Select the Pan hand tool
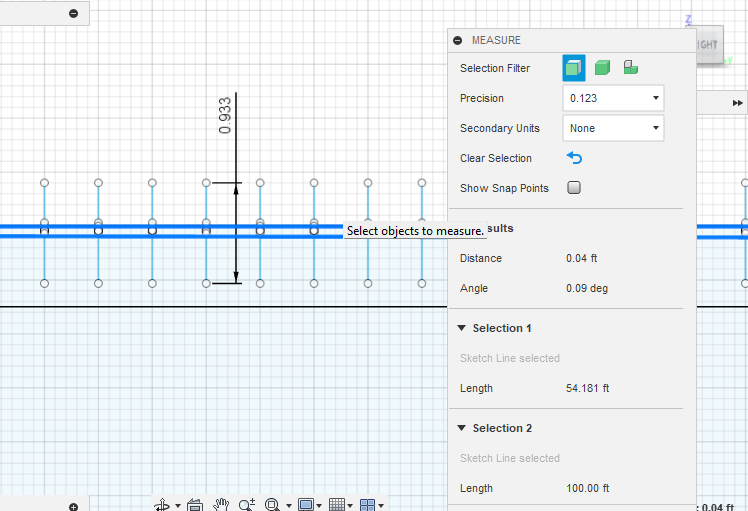This screenshot has width=748, height=511. click(221, 505)
